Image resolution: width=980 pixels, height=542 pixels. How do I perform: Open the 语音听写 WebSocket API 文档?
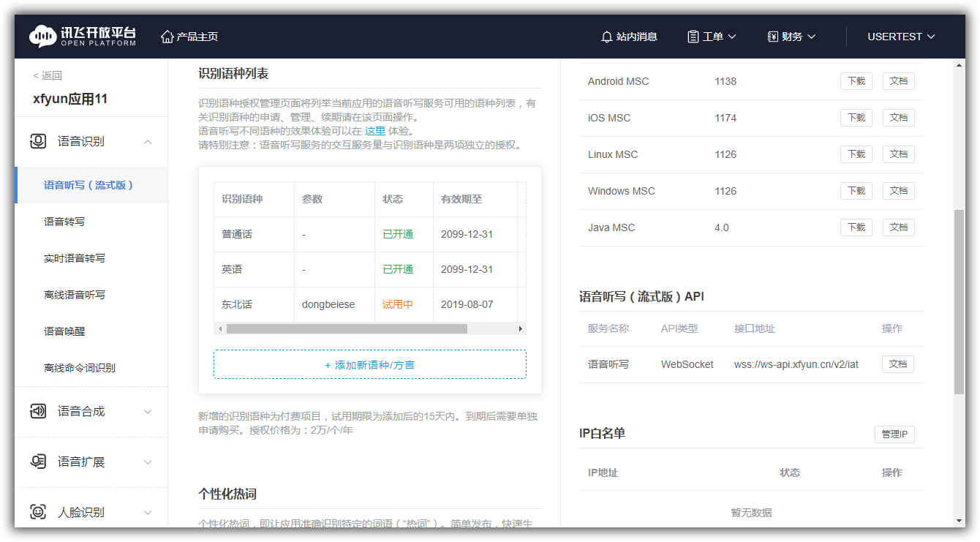click(898, 364)
